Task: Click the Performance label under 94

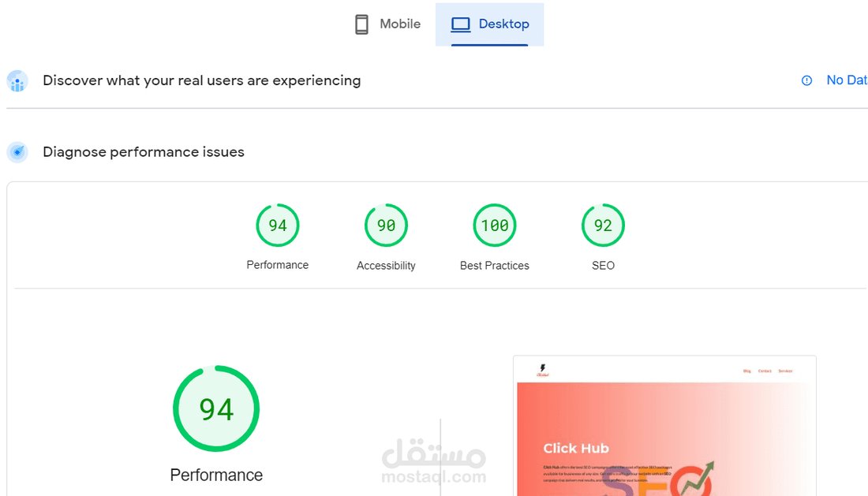Action: 277,265
